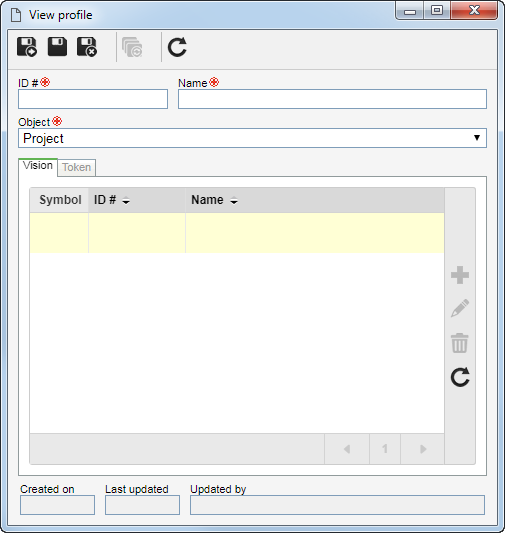Click the grid refresh icon on right
The width and height of the screenshot is (505, 533).
point(460,377)
